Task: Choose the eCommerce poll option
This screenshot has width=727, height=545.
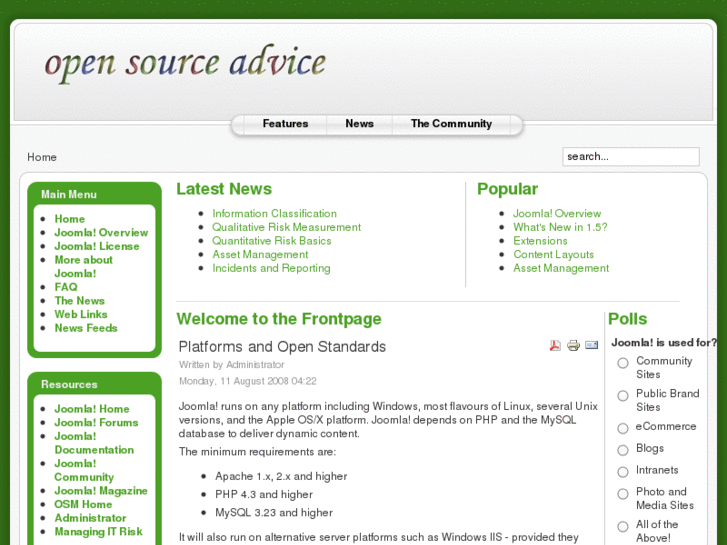Action: click(623, 428)
